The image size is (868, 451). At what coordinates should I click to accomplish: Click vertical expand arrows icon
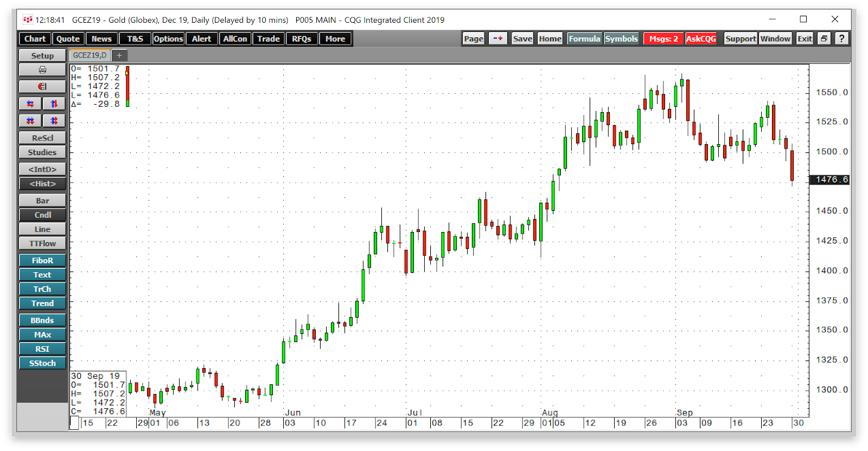click(54, 104)
